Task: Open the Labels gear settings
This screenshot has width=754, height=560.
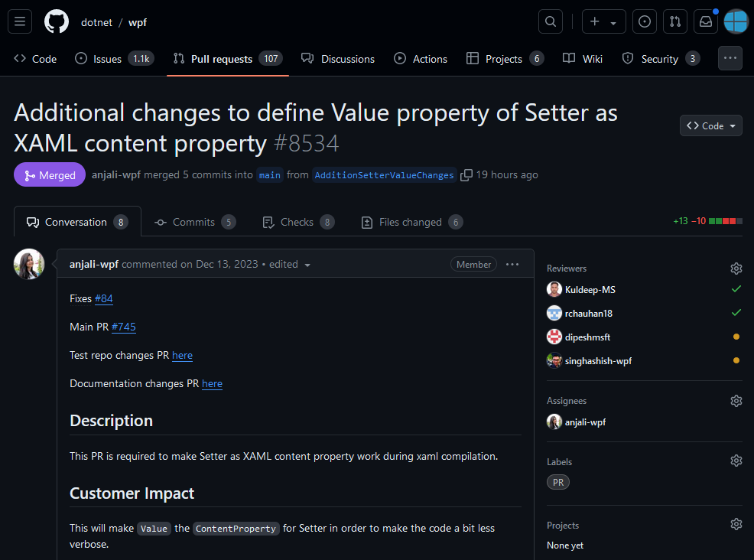Action: [x=736, y=461]
